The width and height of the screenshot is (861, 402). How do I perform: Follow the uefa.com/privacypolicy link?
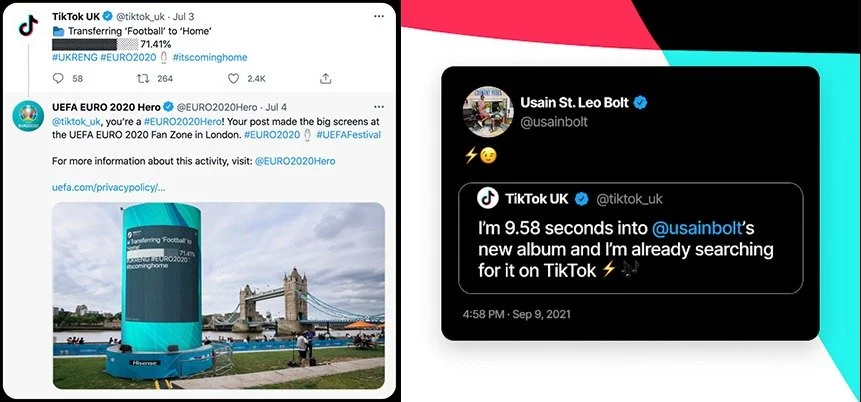pos(109,187)
